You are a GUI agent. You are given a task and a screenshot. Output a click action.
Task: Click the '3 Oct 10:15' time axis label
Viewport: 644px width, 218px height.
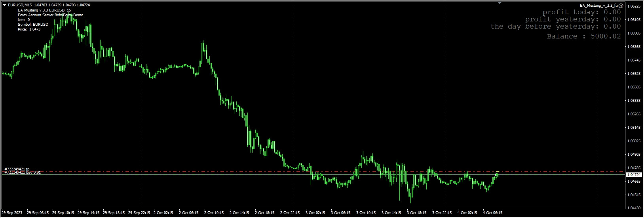coord(366,213)
